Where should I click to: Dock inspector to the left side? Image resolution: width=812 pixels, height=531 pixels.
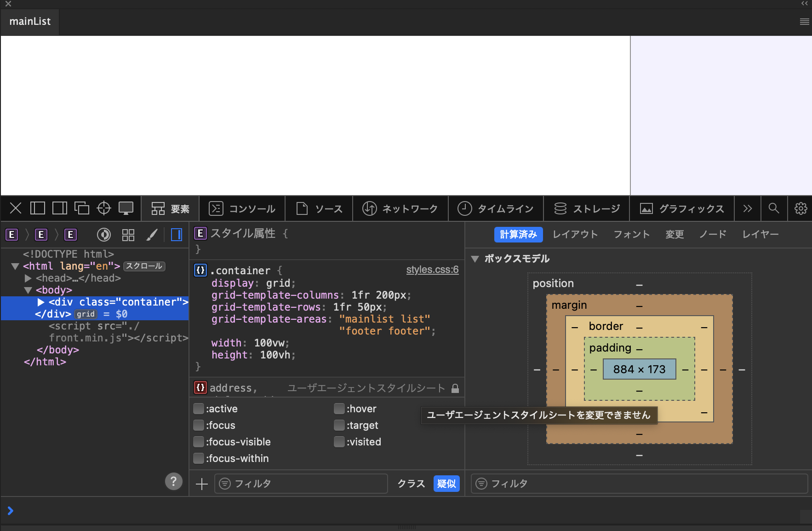[x=38, y=208]
